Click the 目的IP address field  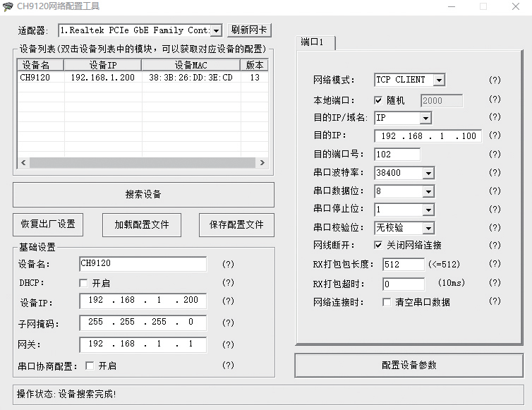click(x=428, y=136)
